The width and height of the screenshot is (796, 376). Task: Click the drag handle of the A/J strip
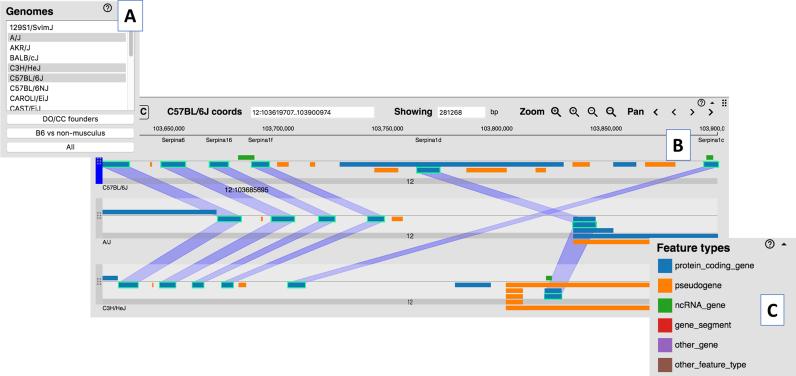click(99, 216)
